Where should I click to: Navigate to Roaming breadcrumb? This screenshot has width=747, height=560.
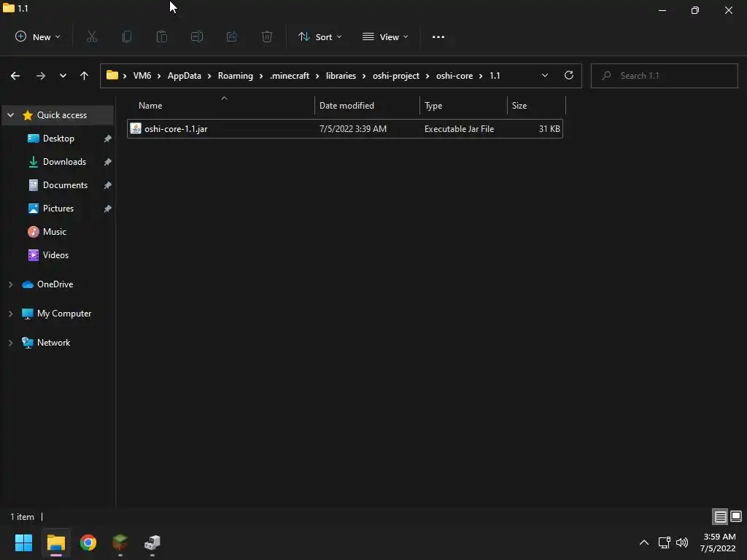coord(236,76)
